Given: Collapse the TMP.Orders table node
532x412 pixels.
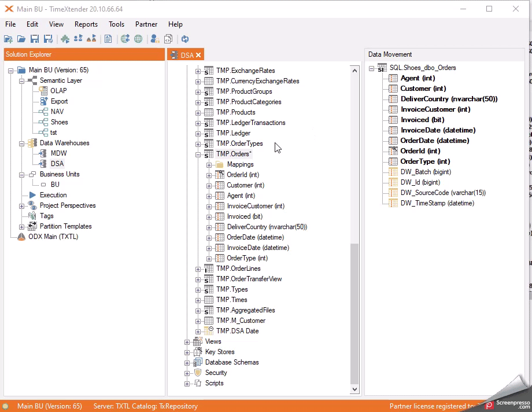Looking at the screenshot, I should (x=198, y=154).
